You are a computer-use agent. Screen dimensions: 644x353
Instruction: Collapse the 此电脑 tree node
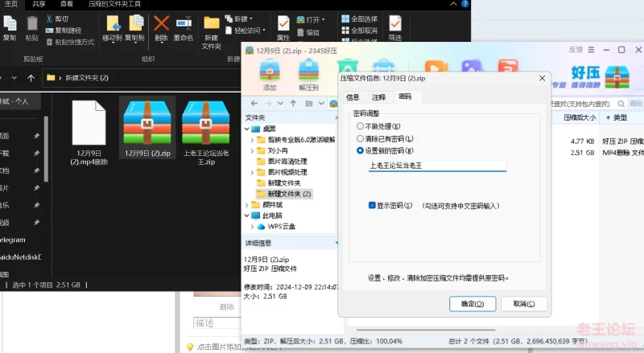(247, 215)
